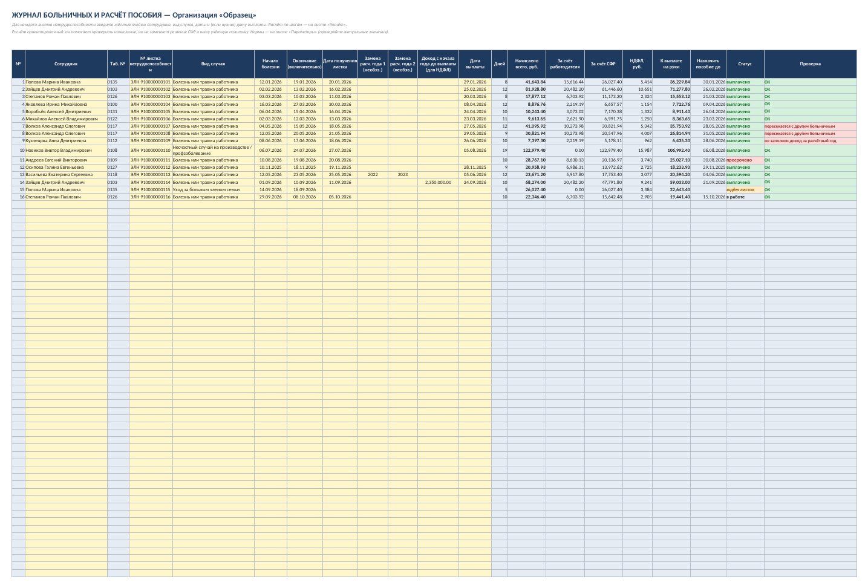
Task: Click the deadline date «15.10.2026»
Action: click(708, 197)
